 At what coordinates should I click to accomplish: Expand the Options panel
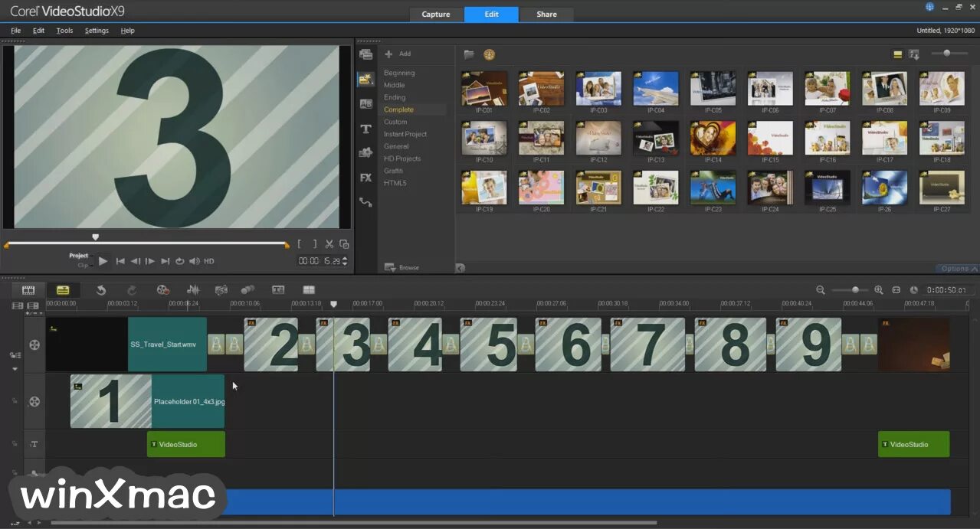click(958, 269)
